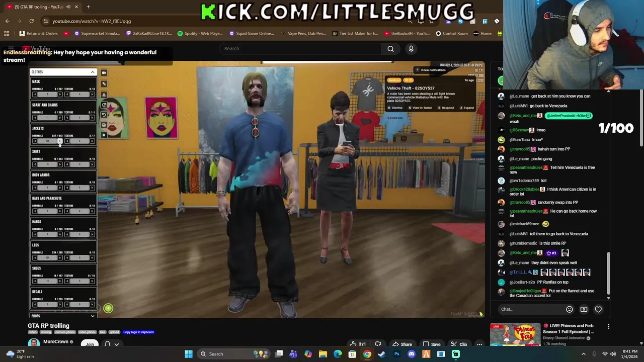Screen dimensions: 644x362
Task: Open Windows Start menu
Action: click(188, 354)
